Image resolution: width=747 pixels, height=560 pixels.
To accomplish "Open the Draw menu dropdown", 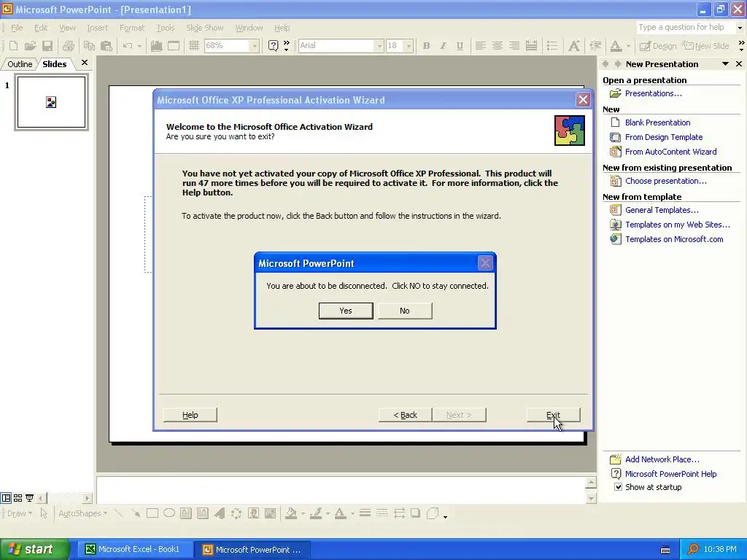I will tap(20, 513).
